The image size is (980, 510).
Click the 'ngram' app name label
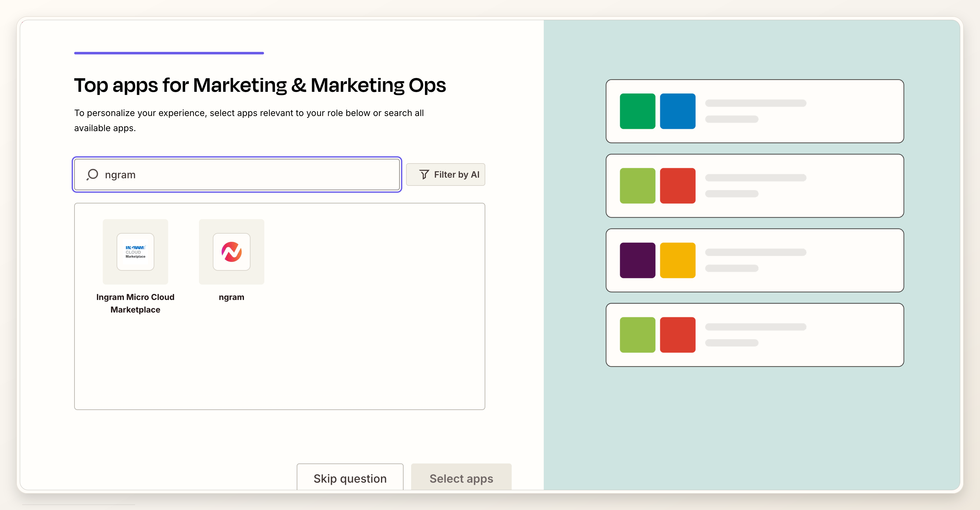(x=232, y=297)
